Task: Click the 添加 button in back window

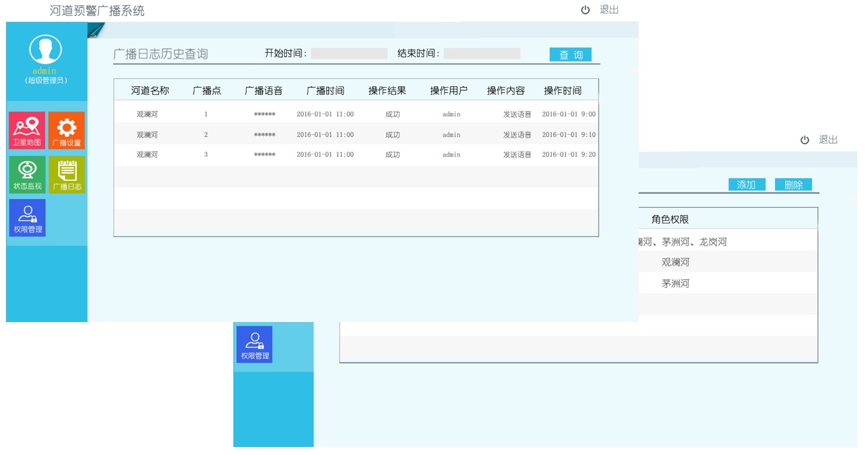Action: click(746, 184)
